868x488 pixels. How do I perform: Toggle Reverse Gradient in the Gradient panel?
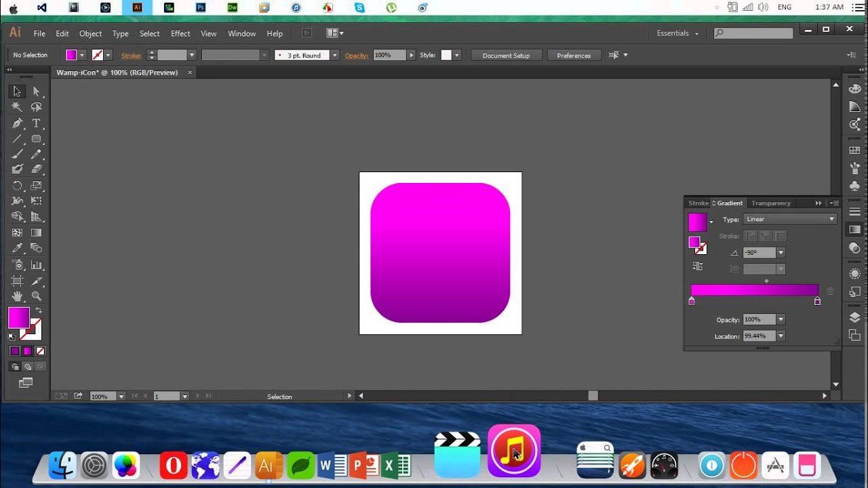697,266
